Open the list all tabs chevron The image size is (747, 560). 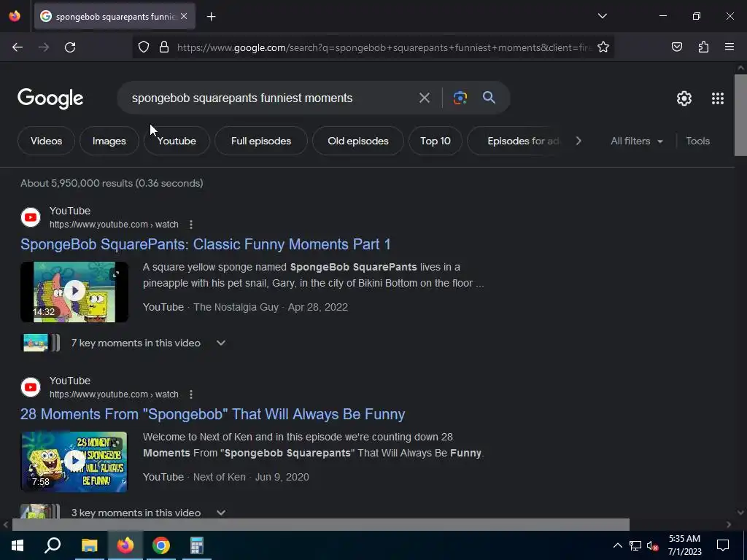tap(602, 16)
